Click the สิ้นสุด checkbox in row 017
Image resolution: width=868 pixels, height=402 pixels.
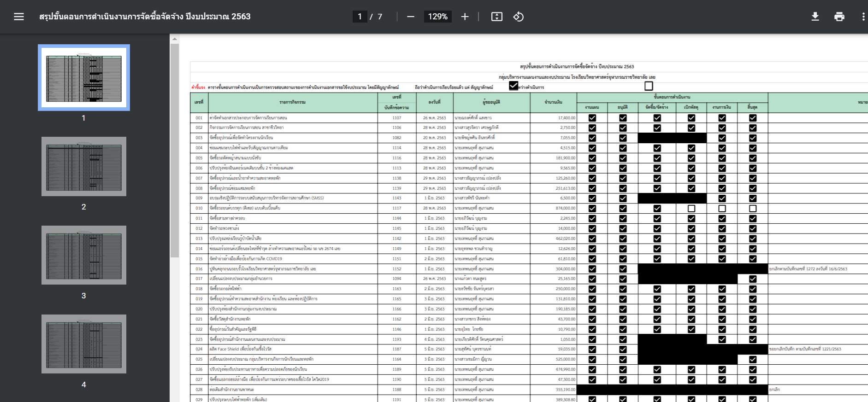pos(753,279)
